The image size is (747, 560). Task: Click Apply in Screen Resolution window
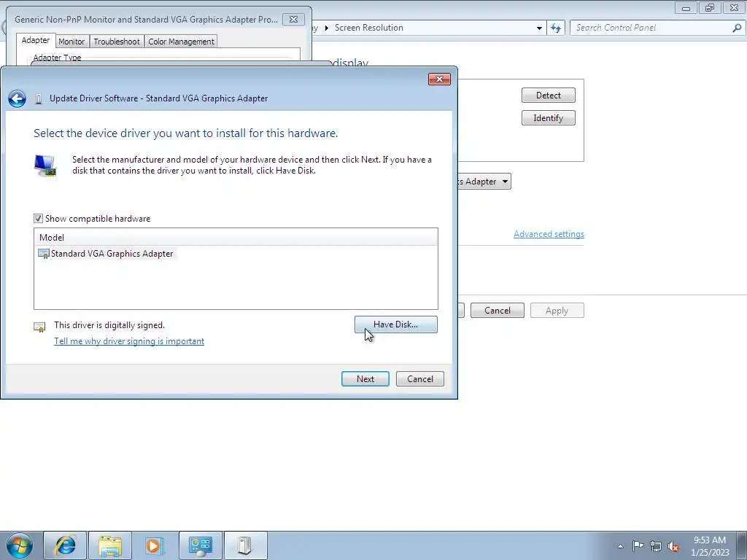(x=557, y=311)
